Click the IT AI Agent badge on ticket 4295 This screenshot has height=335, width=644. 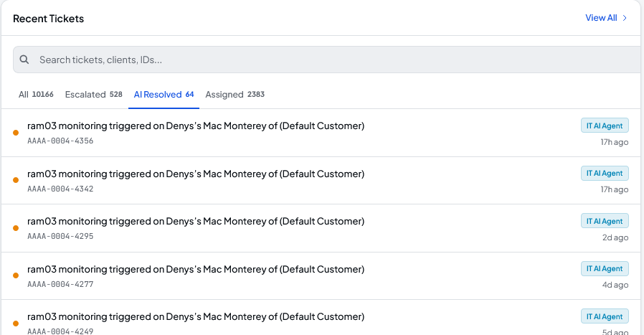(605, 221)
